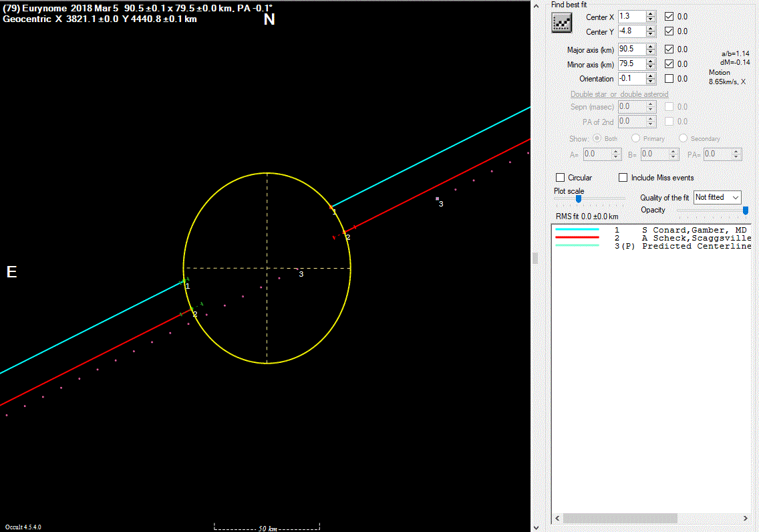The height and width of the screenshot is (532, 759).
Task: Select legend row 2 A Scheck, Scaggsville
Action: click(x=651, y=238)
